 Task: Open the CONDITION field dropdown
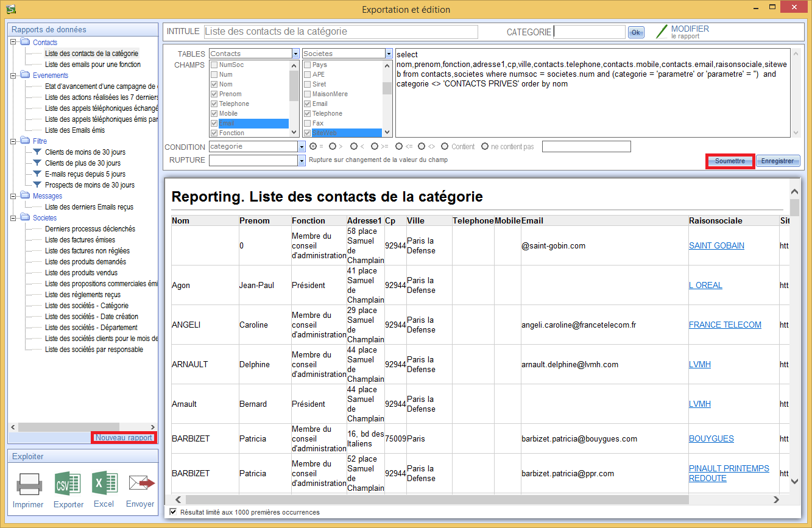pos(302,147)
